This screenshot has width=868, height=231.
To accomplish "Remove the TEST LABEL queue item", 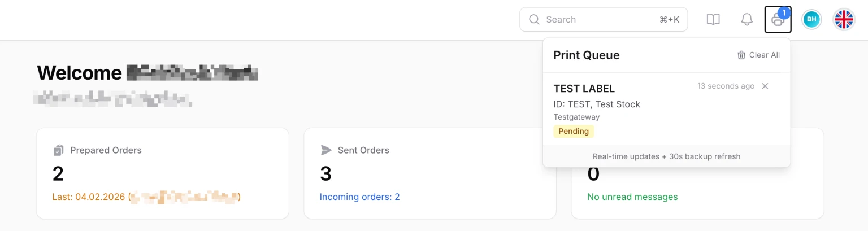I will (x=765, y=86).
